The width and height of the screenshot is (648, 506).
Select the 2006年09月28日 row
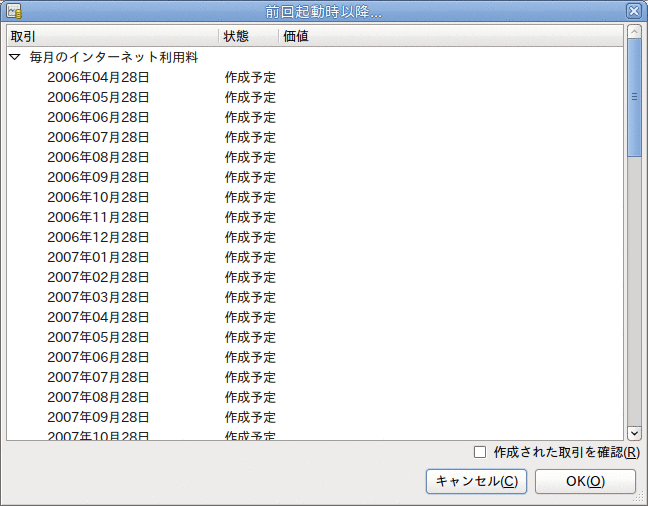coord(315,177)
